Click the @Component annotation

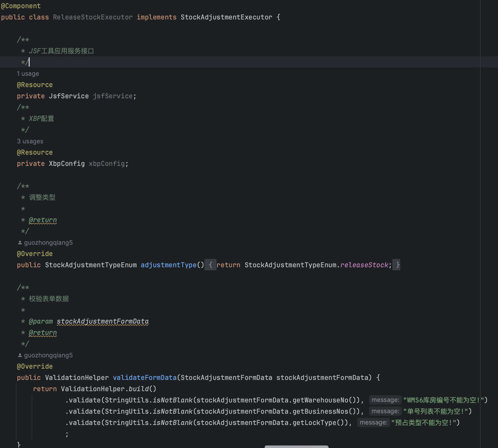click(x=21, y=6)
